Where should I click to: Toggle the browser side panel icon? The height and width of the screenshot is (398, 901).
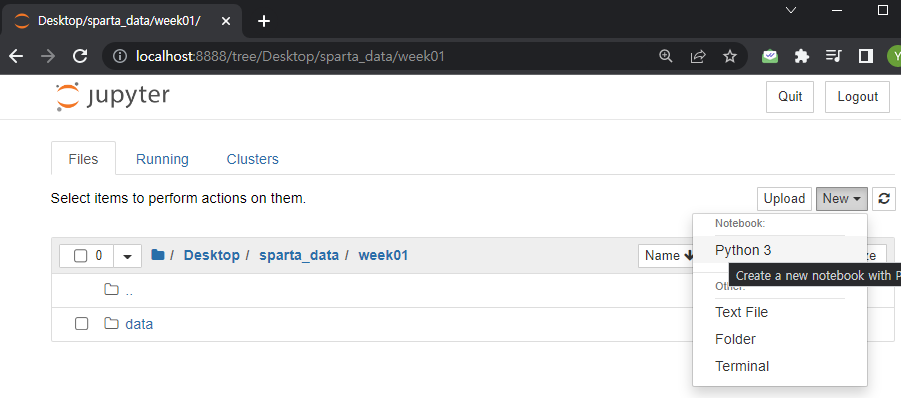pyautogui.click(x=866, y=56)
